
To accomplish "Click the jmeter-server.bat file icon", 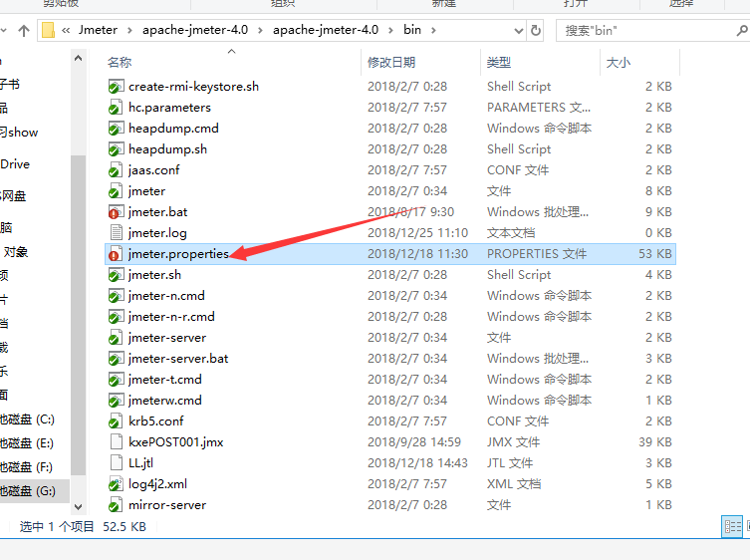I will [x=116, y=359].
